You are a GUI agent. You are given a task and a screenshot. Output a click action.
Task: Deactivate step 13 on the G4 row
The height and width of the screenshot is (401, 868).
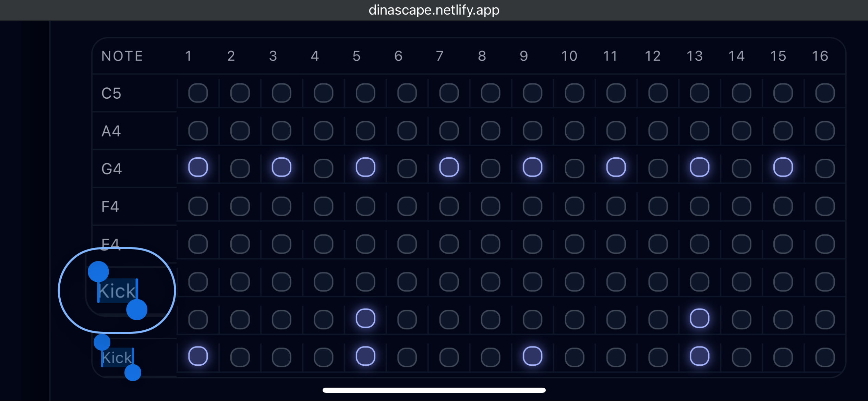point(699,167)
